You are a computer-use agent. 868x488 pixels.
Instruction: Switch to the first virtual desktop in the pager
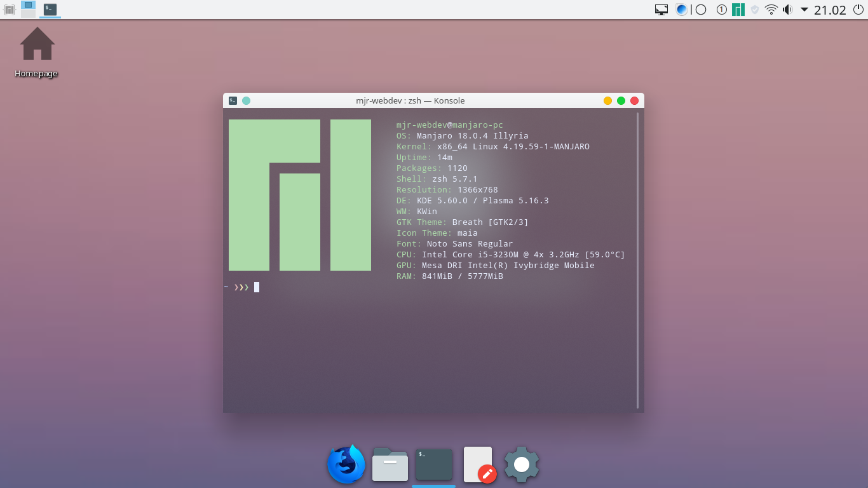tap(28, 4)
